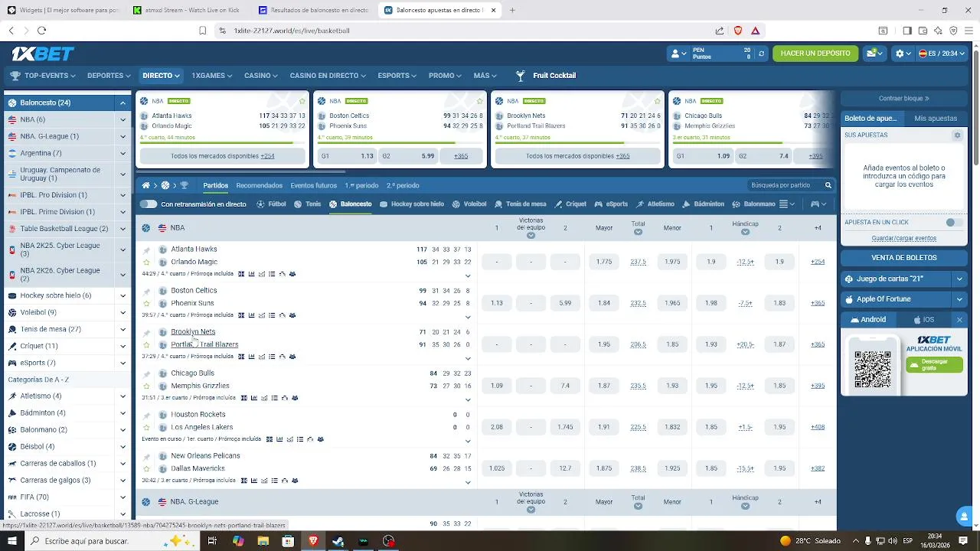
Task: Click Windows Start button
Action: tap(12, 541)
